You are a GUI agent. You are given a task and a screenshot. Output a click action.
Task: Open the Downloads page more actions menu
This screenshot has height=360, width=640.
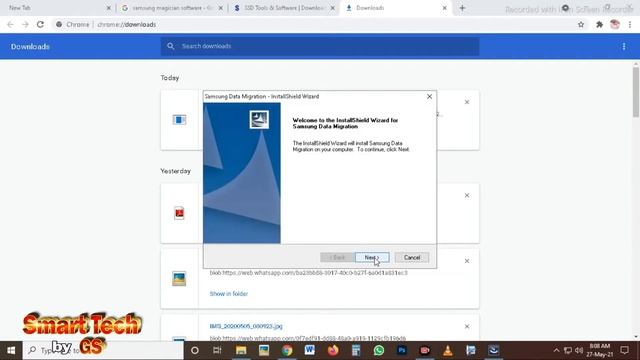coord(624,46)
